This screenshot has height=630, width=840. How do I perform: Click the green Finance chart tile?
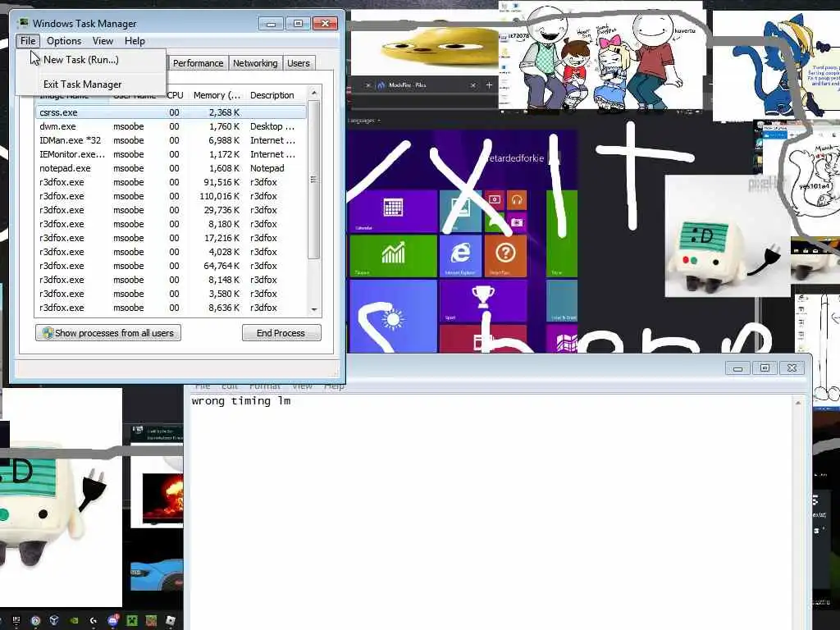(393, 256)
